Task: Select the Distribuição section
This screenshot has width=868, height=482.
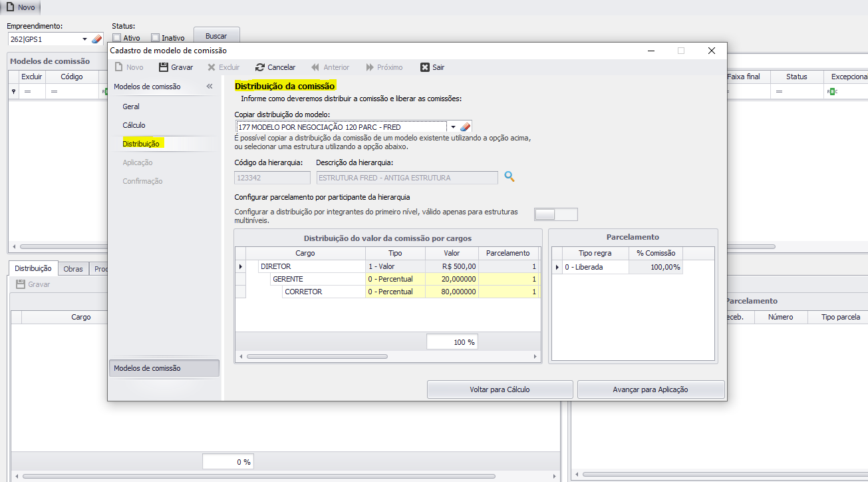Action: [x=141, y=144]
